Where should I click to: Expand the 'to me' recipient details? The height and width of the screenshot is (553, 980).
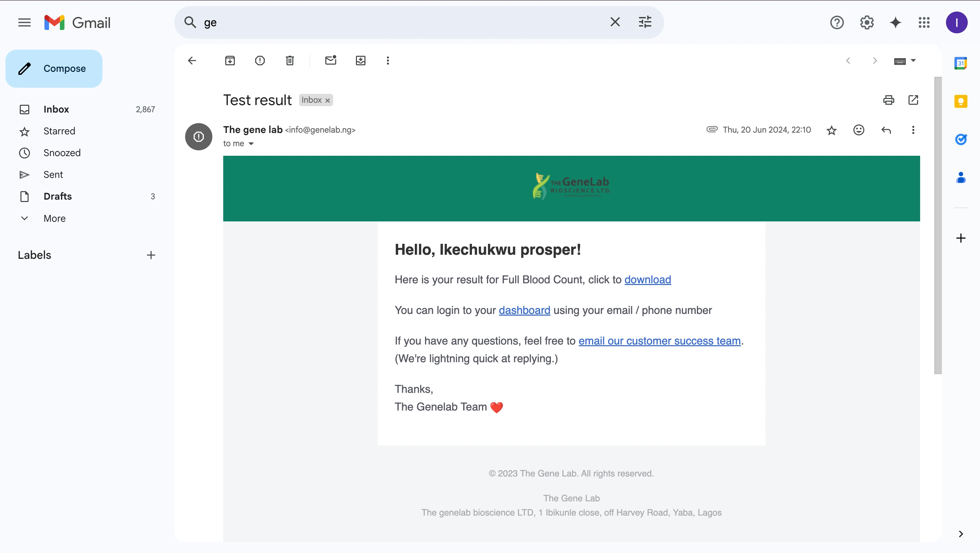point(251,144)
